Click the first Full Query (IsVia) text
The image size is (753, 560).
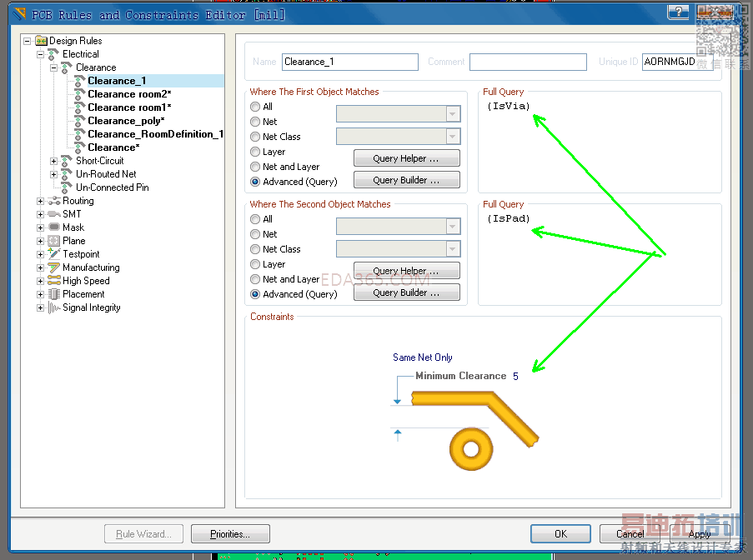tap(508, 106)
